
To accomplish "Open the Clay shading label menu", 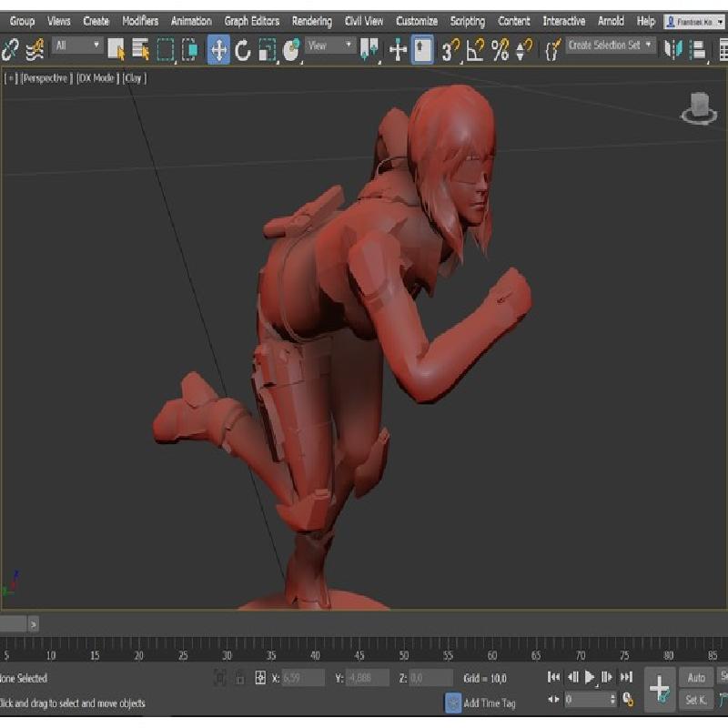I will pyautogui.click(x=134, y=78).
